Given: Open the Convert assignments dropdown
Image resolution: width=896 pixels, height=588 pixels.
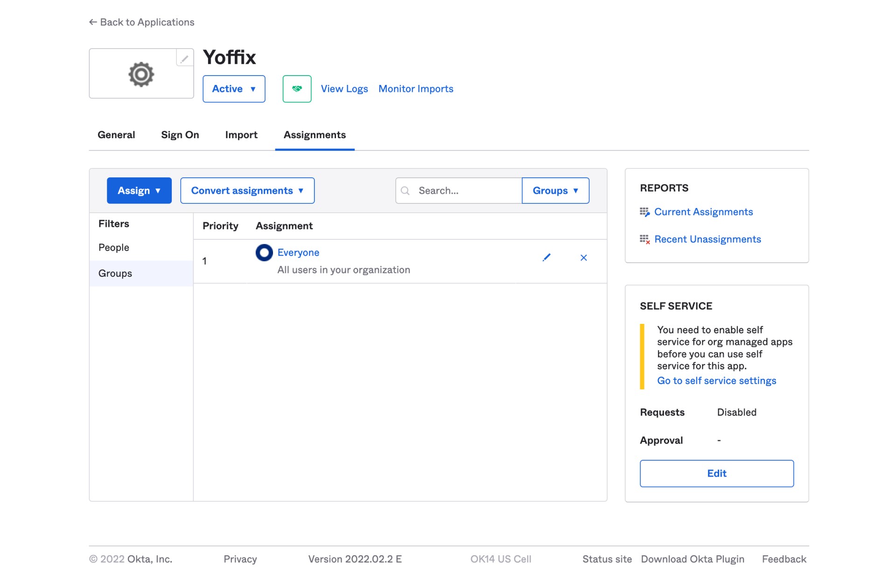Looking at the screenshot, I should [x=247, y=190].
